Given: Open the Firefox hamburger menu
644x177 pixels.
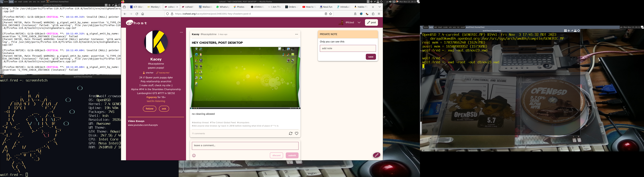Looking at the screenshot, I should coord(379,14).
